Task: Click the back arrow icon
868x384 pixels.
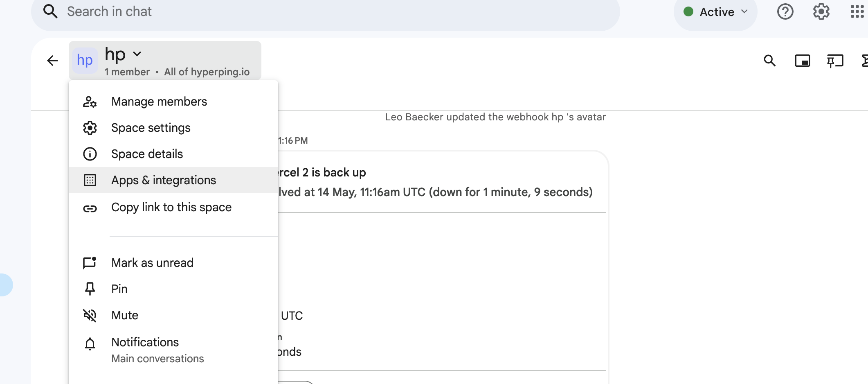Action: pyautogui.click(x=52, y=61)
